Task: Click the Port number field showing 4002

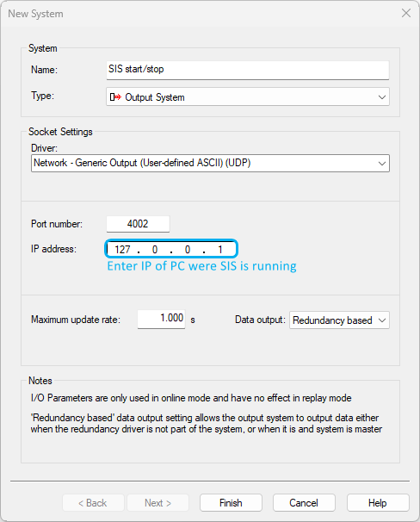Action: pos(138,224)
